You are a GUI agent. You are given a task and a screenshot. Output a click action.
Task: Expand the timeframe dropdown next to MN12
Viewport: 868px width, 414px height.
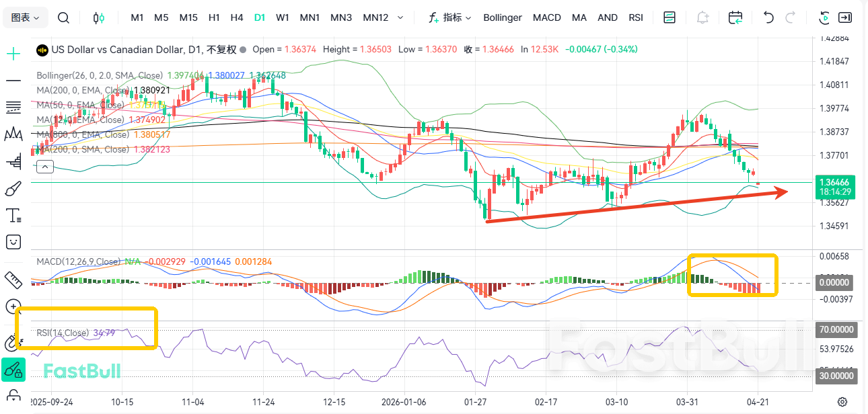click(x=399, y=17)
